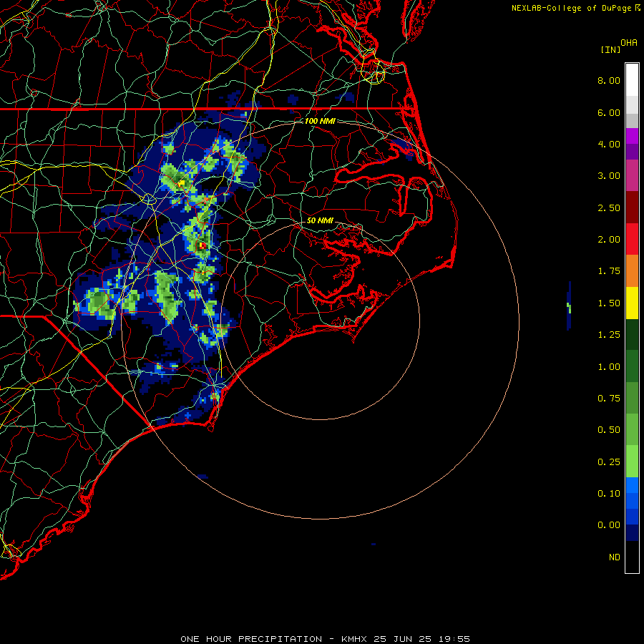Click the yellow 1.50 inch legend swatch
The image size is (644, 644).
click(632, 303)
